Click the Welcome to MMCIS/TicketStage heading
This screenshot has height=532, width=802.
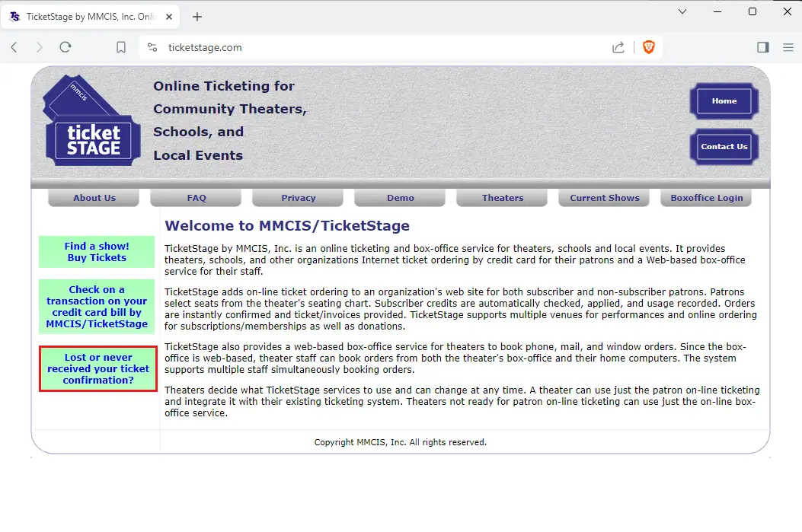click(287, 226)
